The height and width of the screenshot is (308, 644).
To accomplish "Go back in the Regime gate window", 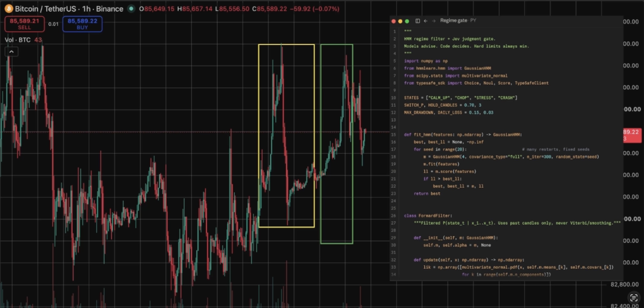I will 426,21.
